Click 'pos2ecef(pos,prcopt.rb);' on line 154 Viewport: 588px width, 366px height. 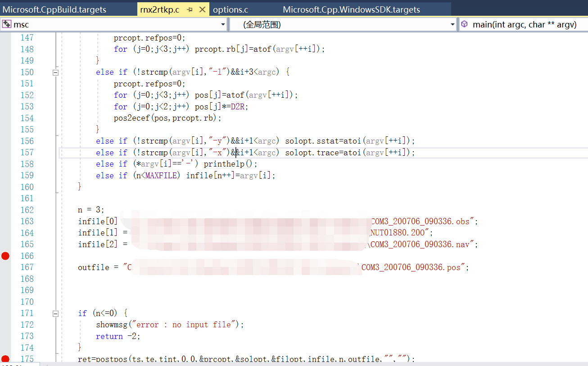pos(168,118)
